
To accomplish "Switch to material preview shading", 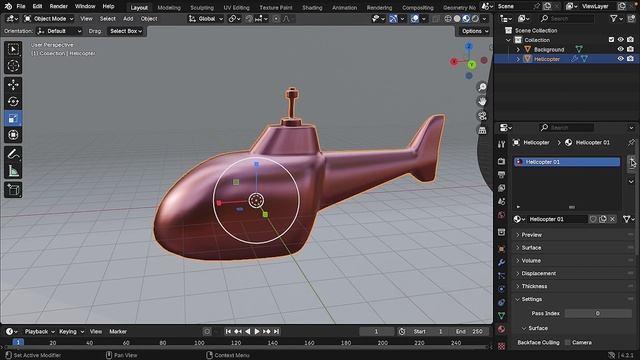I will coord(466,19).
